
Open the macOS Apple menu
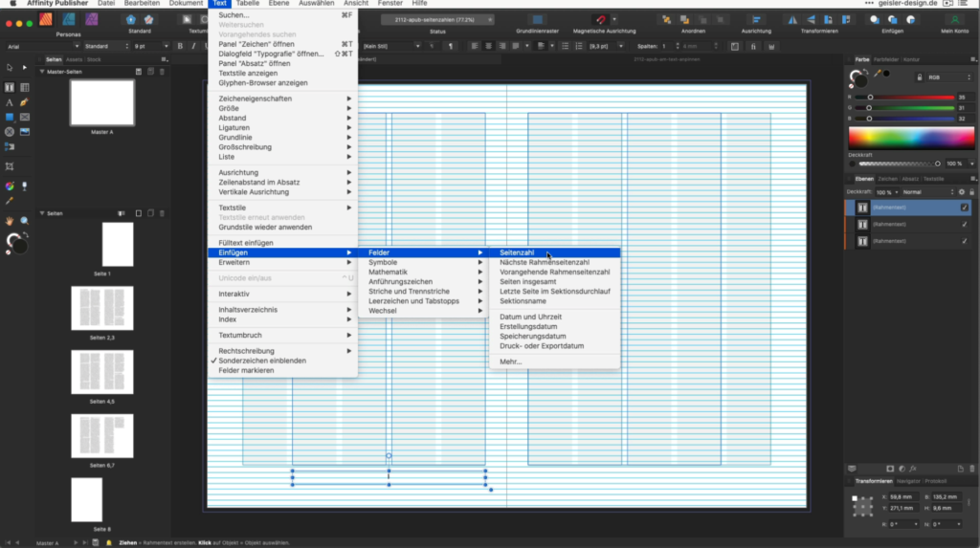[12, 3]
